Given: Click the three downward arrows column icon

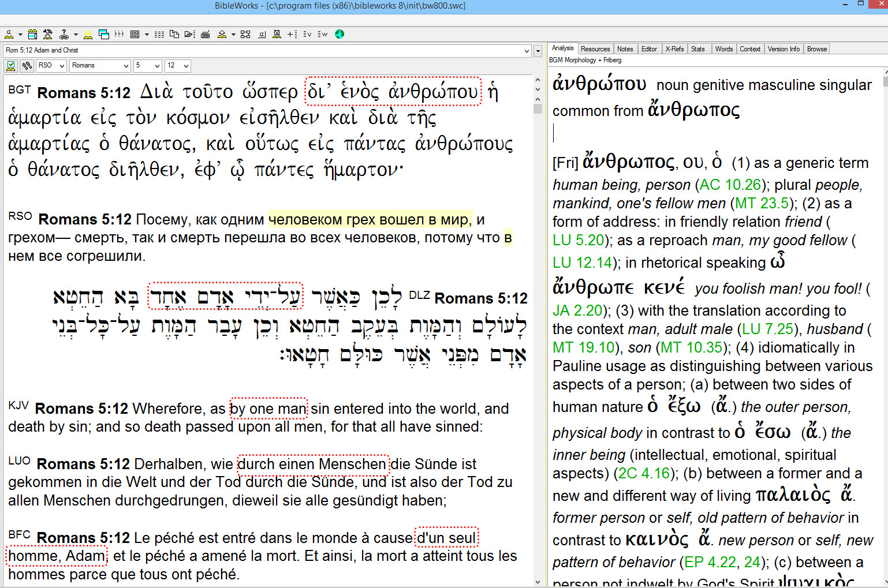Looking at the screenshot, I should pos(120,34).
